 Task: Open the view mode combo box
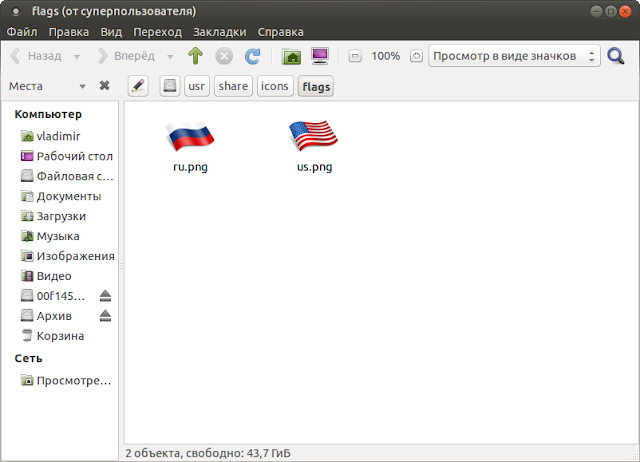pos(514,56)
